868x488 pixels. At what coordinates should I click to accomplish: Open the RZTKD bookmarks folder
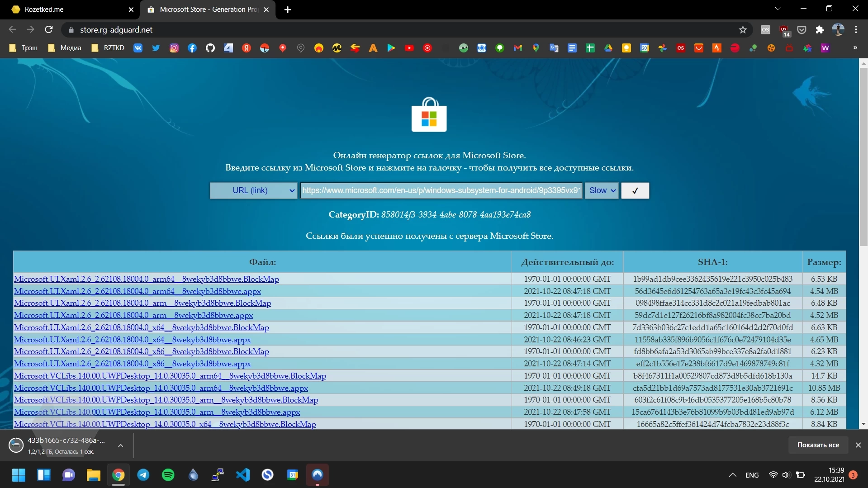(108, 48)
